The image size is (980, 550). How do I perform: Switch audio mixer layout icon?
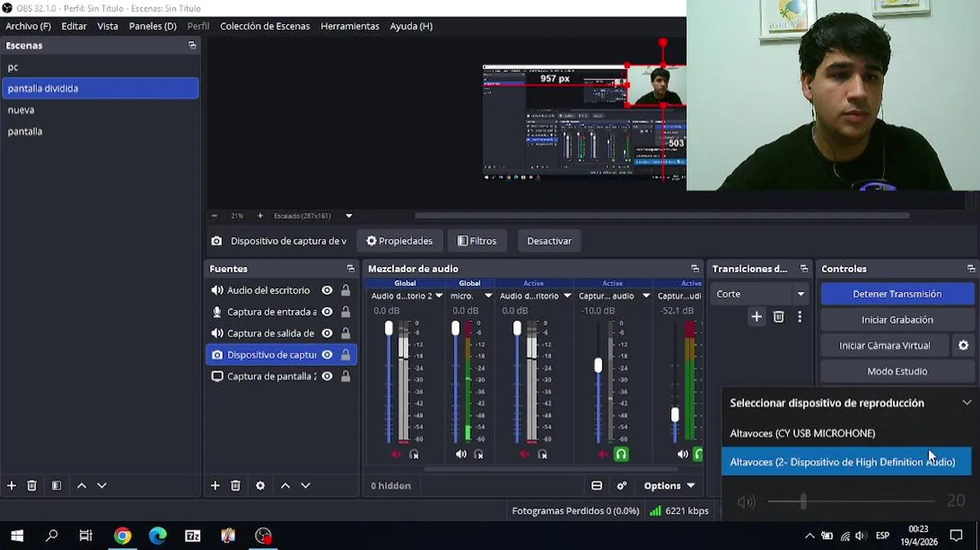click(597, 485)
